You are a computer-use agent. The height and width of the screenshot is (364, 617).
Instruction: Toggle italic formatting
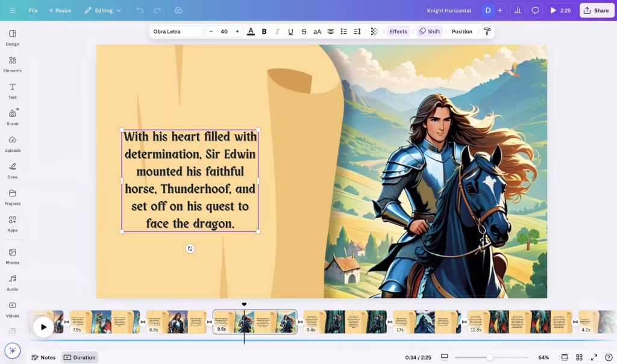coord(277,31)
